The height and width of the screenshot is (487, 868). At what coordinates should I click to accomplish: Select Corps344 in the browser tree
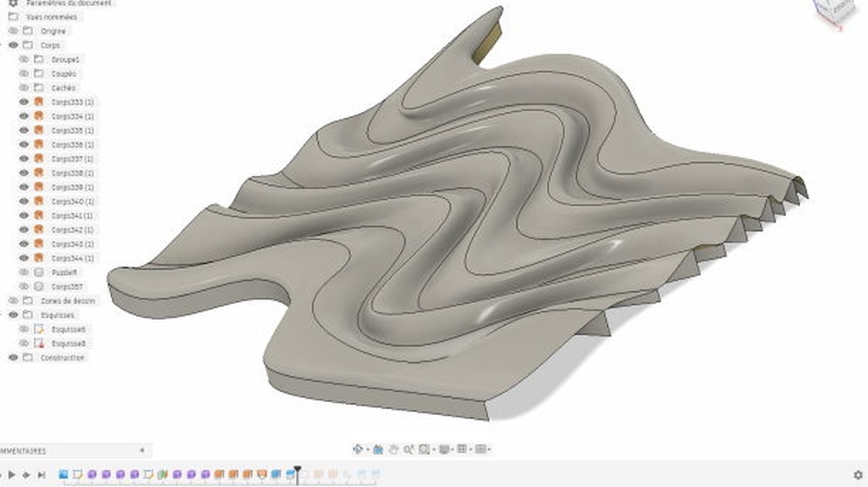(72, 258)
